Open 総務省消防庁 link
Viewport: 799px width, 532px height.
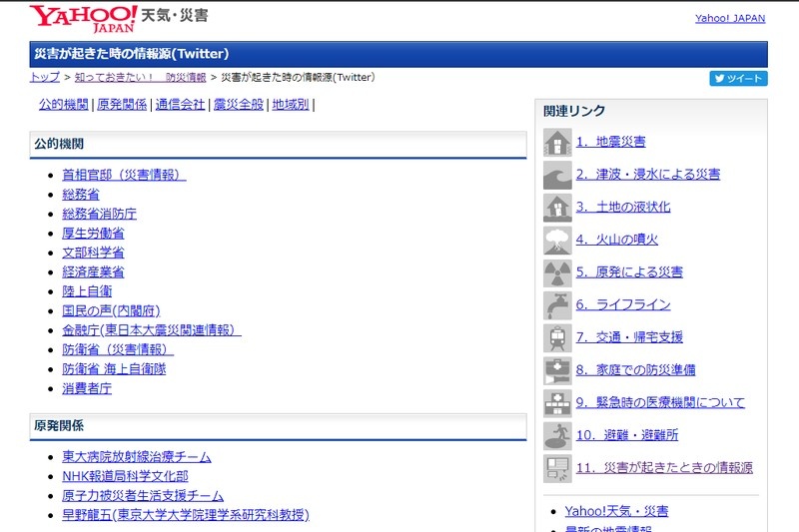99,214
